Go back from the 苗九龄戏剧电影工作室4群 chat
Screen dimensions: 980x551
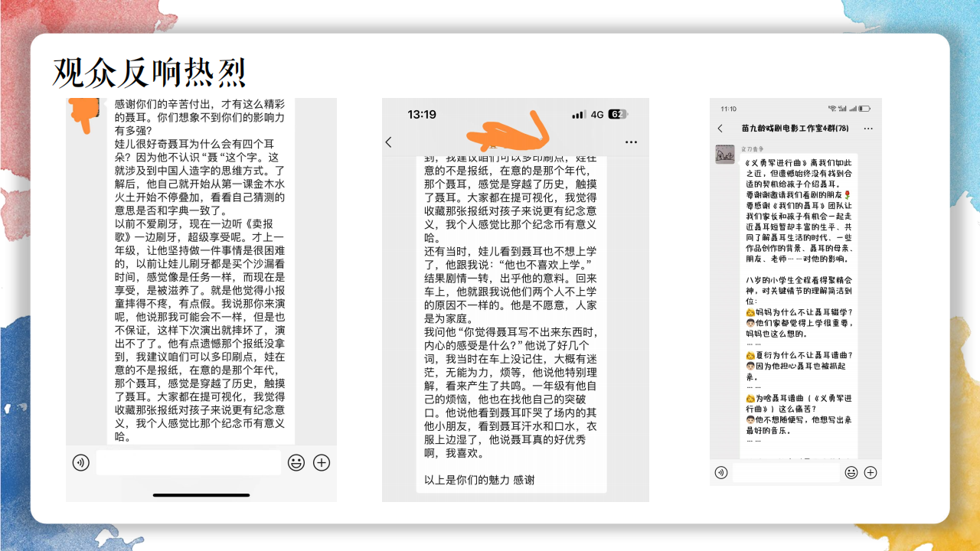point(720,129)
